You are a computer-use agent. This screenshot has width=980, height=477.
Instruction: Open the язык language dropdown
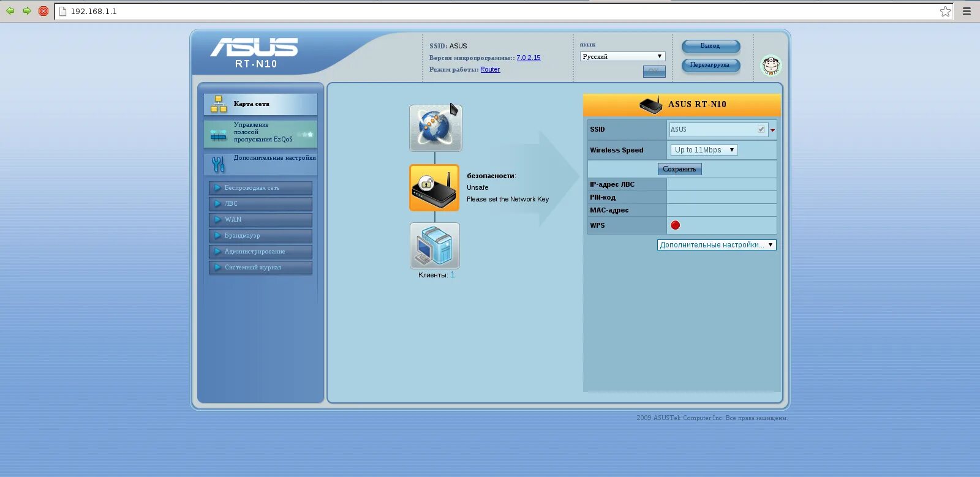tap(622, 56)
